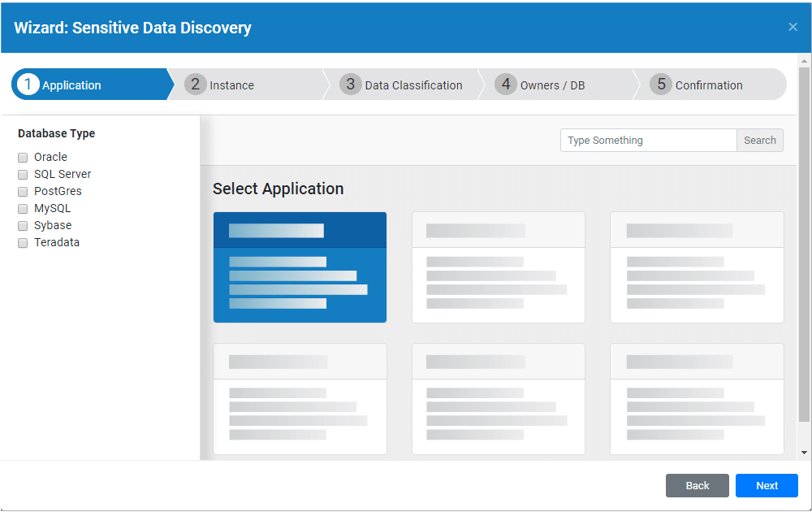Enable the Teradata database type
Image resolution: width=812 pixels, height=512 pixels.
pos(24,243)
